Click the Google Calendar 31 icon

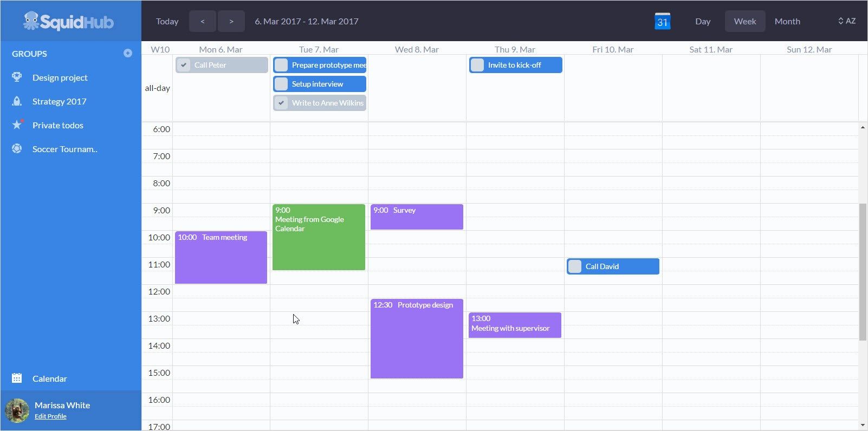662,21
